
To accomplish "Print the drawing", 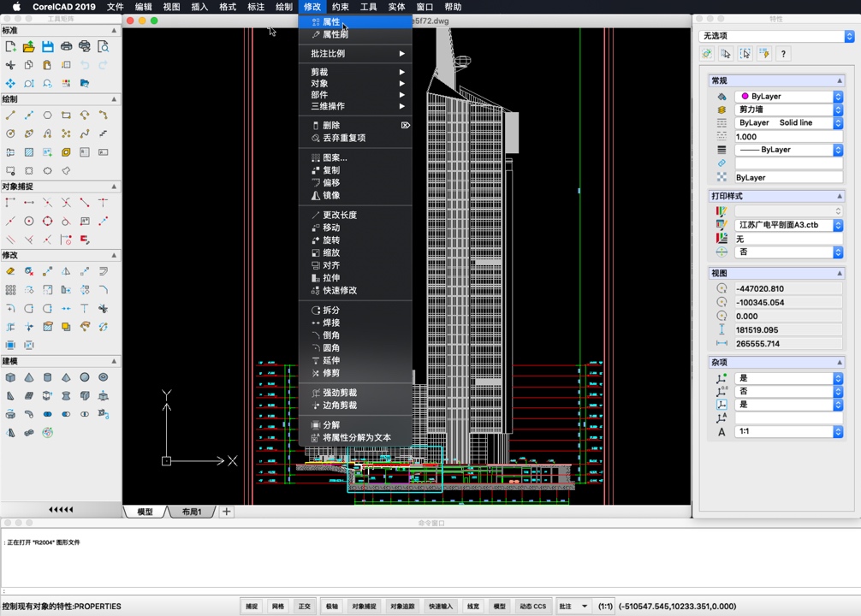I will pos(68,47).
